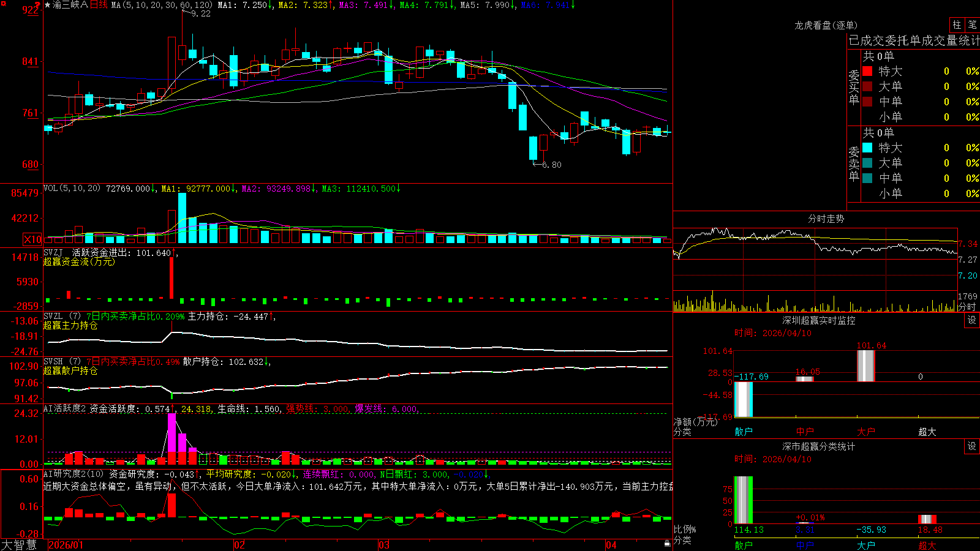Click the teal 大单 sell-order swatch
Viewport: 980px width, 551px height.
click(867, 163)
